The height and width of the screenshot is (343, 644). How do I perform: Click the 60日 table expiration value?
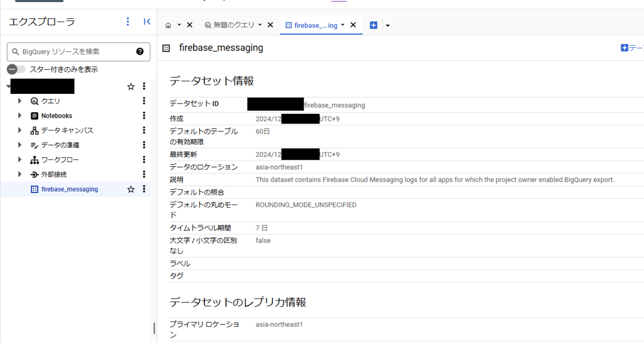coord(262,131)
